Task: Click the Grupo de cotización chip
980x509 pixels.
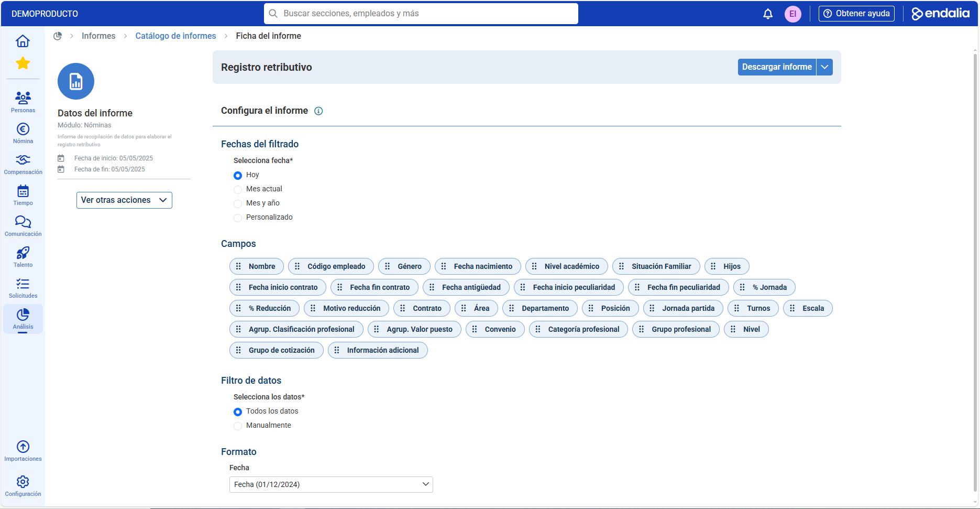Action: [277, 350]
